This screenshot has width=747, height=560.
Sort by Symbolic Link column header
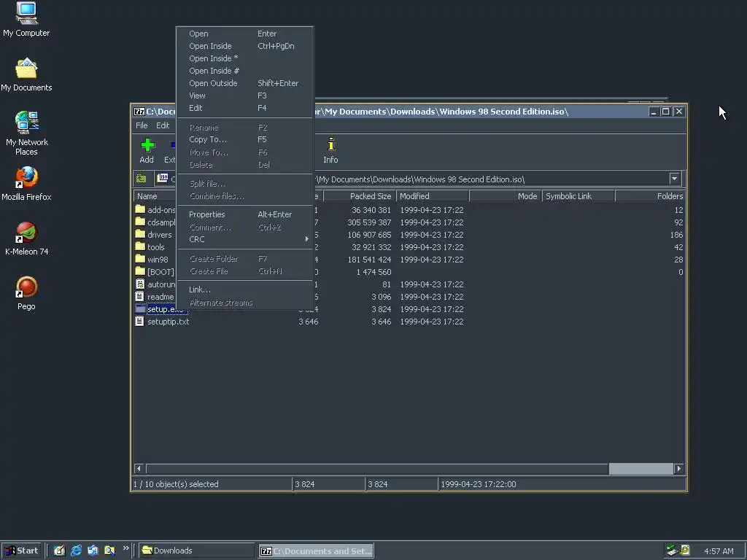[x=578, y=196]
